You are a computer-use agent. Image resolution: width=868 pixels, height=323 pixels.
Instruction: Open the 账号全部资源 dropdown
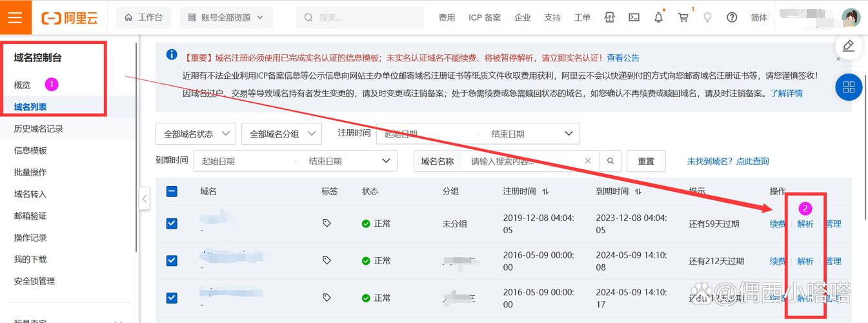point(226,17)
